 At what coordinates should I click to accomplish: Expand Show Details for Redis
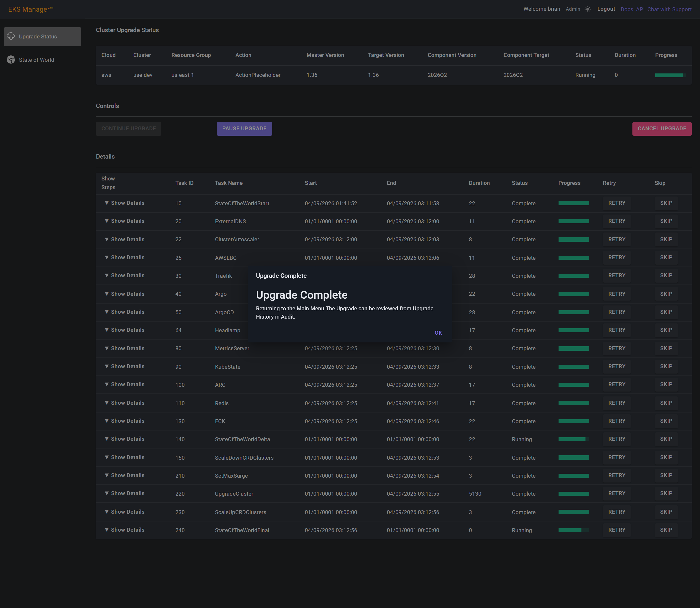(124, 403)
